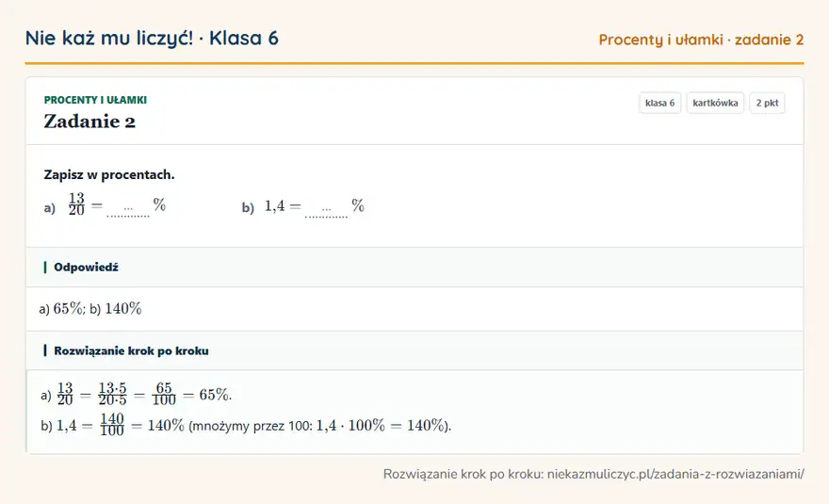Click the 'kartkówka' tag

tap(715, 103)
